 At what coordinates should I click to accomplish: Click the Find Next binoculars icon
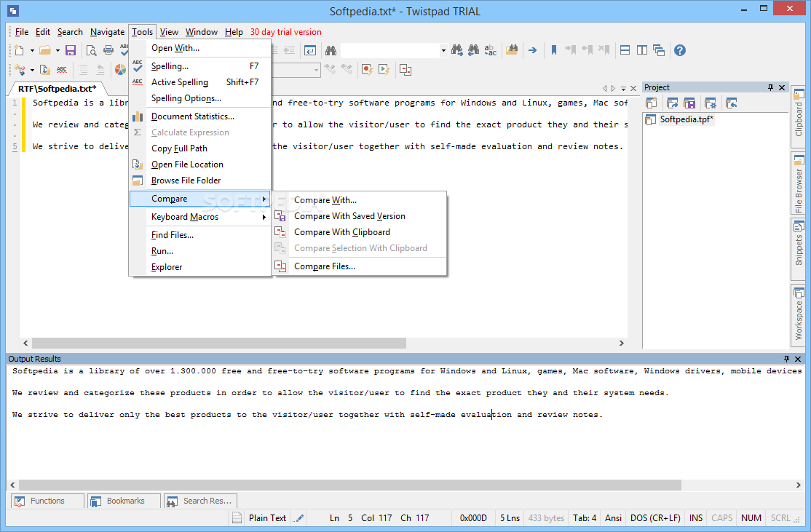click(456, 50)
